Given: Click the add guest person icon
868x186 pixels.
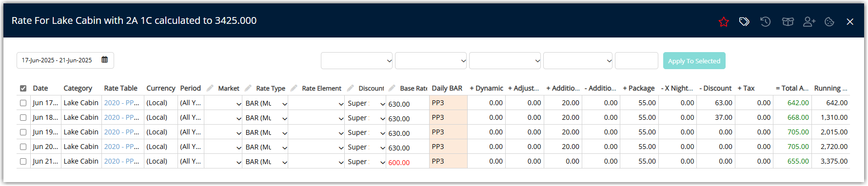Looking at the screenshot, I should (x=809, y=21).
